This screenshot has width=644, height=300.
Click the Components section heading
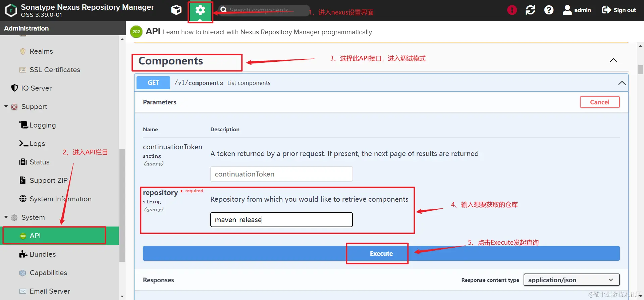pos(171,61)
